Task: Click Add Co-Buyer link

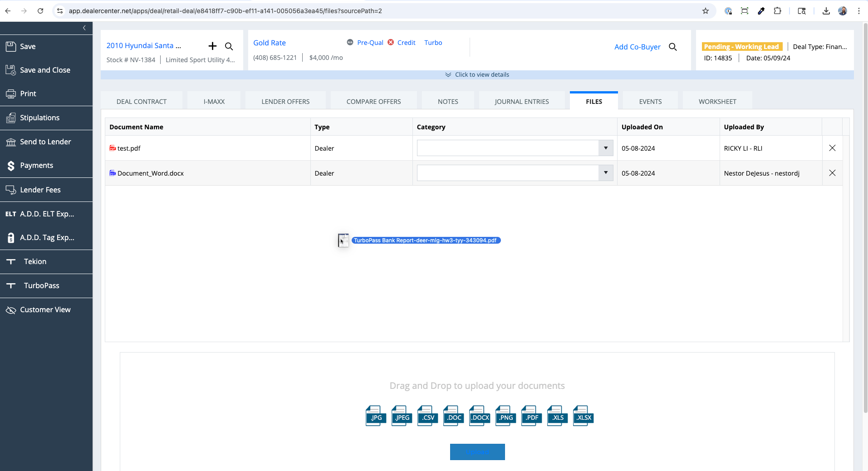Action: [x=638, y=47]
